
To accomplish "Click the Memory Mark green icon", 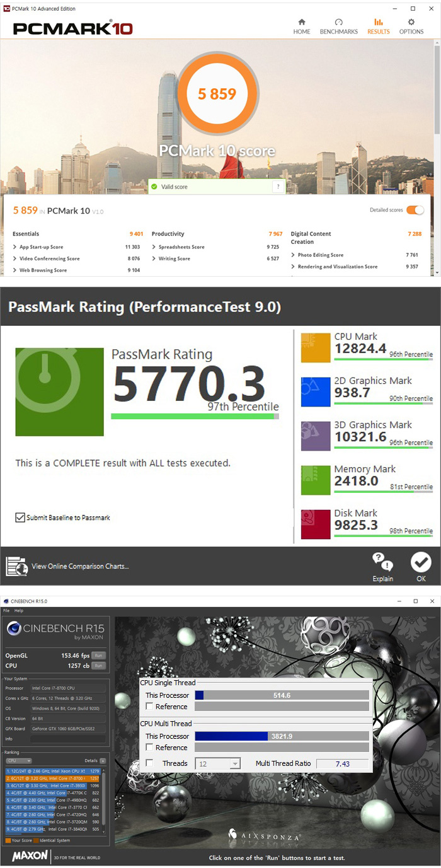I will [x=316, y=480].
